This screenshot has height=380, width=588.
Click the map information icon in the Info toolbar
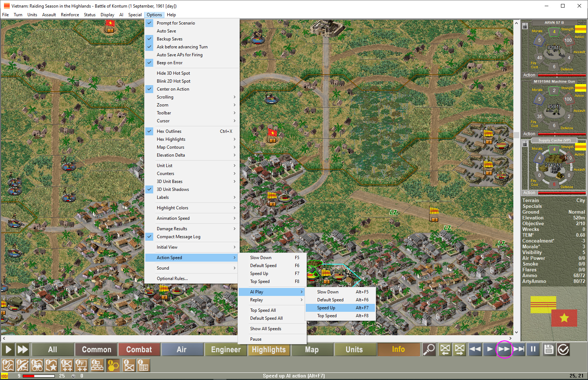coord(8,365)
